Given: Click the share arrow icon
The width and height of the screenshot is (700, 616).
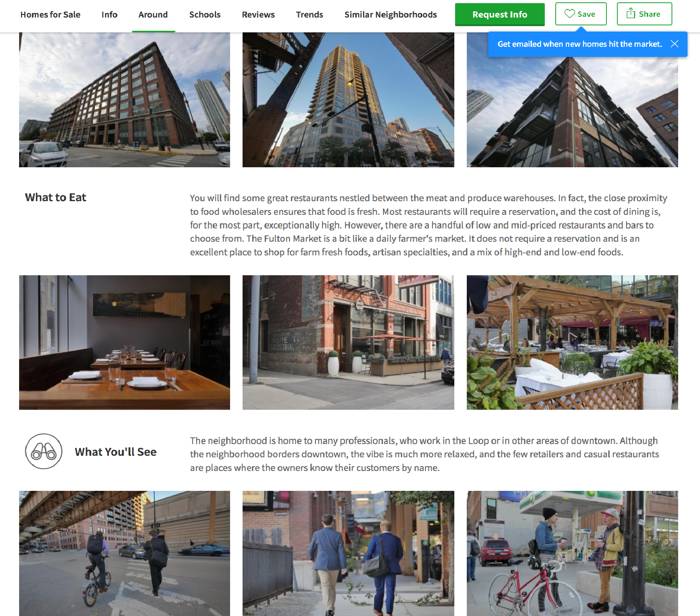Looking at the screenshot, I should pyautogui.click(x=631, y=14).
